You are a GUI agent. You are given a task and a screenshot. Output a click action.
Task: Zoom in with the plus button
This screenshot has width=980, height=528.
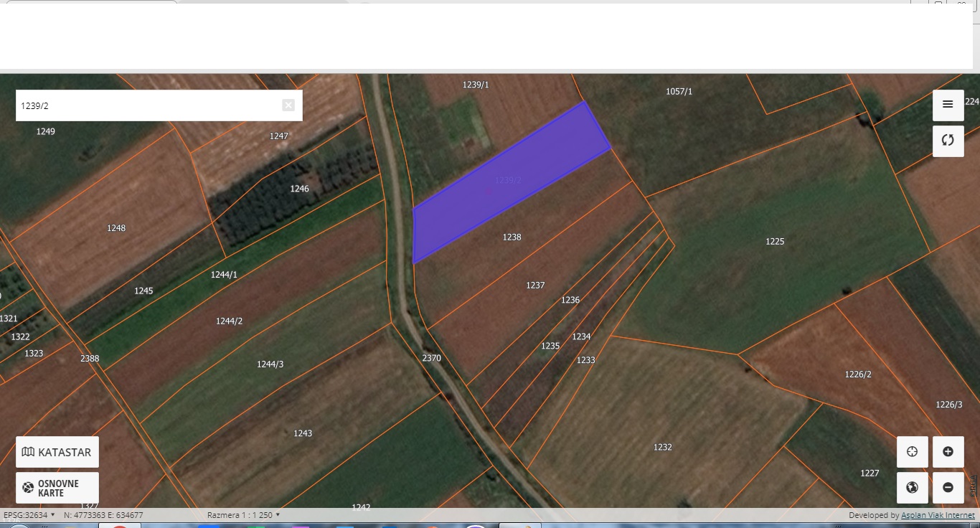pyautogui.click(x=948, y=452)
